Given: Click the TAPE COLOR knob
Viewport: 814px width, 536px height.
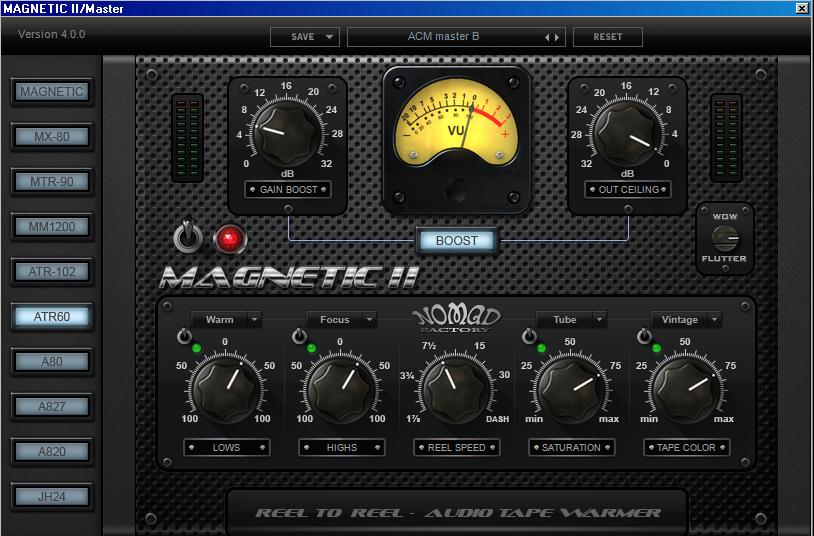Looking at the screenshot, I should 686,388.
